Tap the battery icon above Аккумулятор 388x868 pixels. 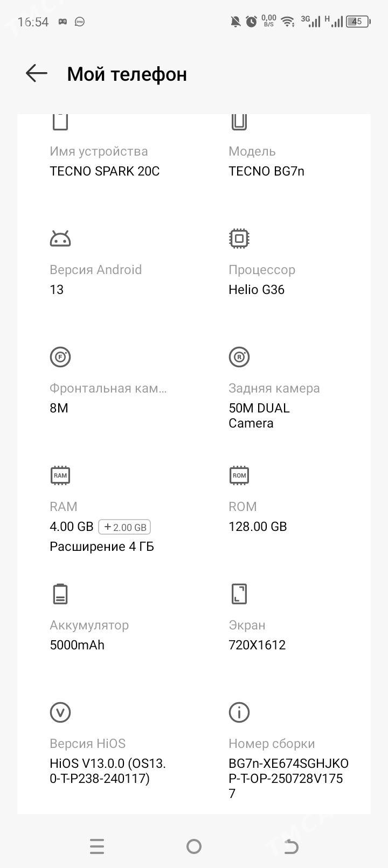pyautogui.click(x=60, y=594)
